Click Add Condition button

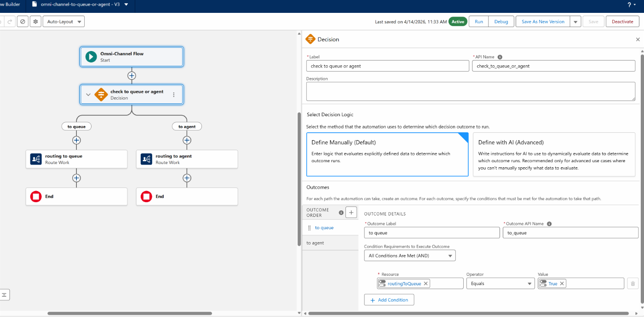(389, 300)
